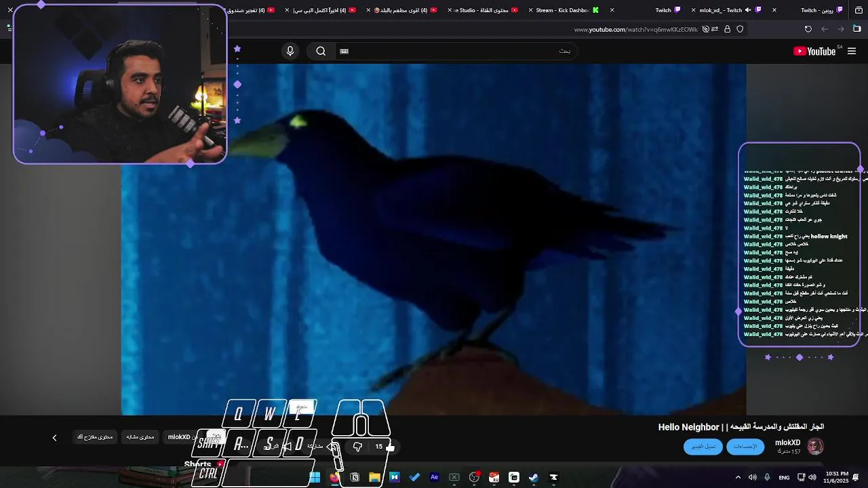The width and height of the screenshot is (868, 488).
Task: Open Windows notification center bell icon
Action: pos(856,477)
